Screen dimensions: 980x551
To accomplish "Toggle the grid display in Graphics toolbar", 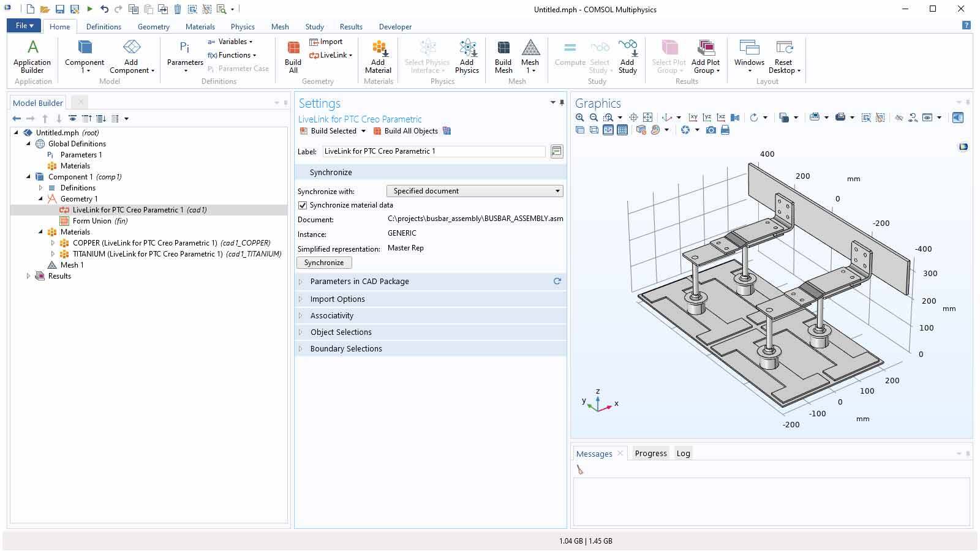I will 622,130.
